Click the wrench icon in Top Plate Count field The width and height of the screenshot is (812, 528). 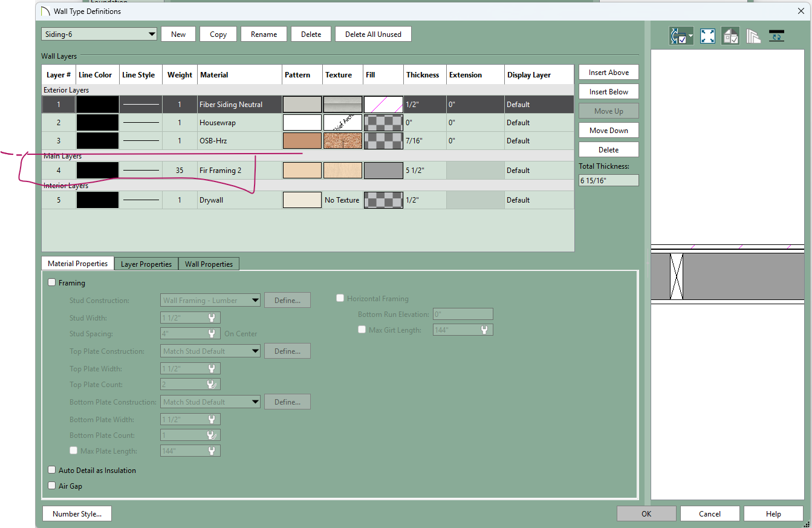click(x=212, y=384)
